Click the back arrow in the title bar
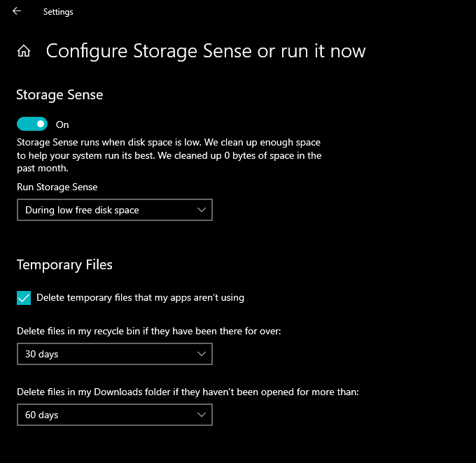Screen dimensions: 476x463 click(16, 11)
